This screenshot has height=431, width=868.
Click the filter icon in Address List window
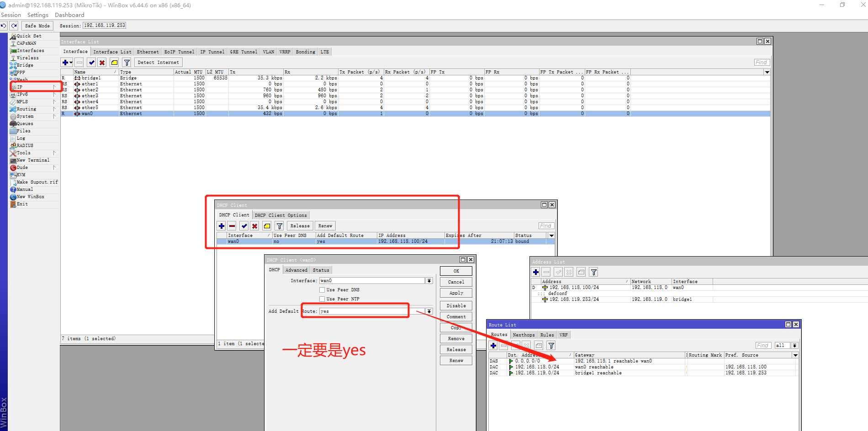pos(593,272)
